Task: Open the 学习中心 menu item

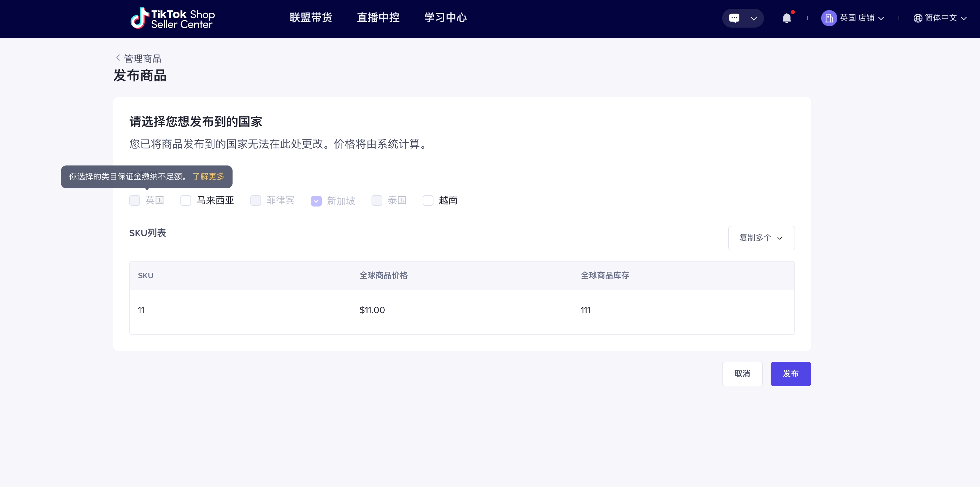Action: pyautogui.click(x=445, y=17)
